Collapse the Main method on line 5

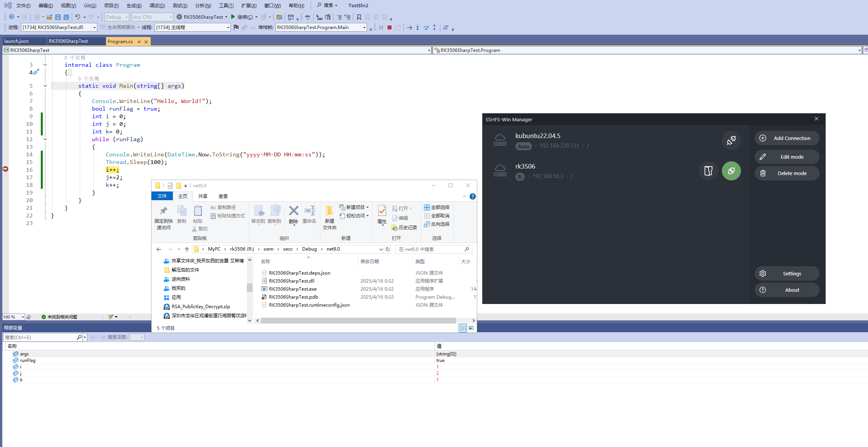pos(45,86)
